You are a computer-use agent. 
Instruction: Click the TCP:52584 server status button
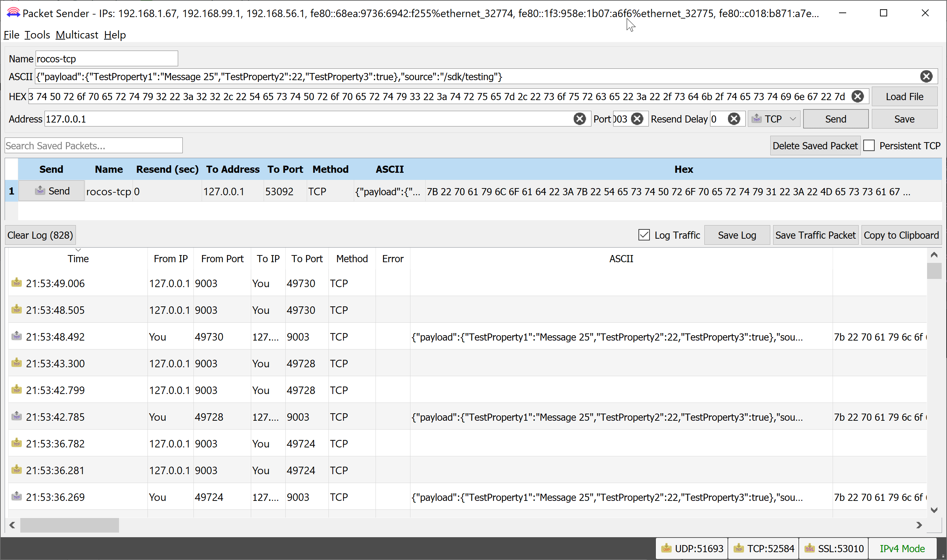point(763,548)
